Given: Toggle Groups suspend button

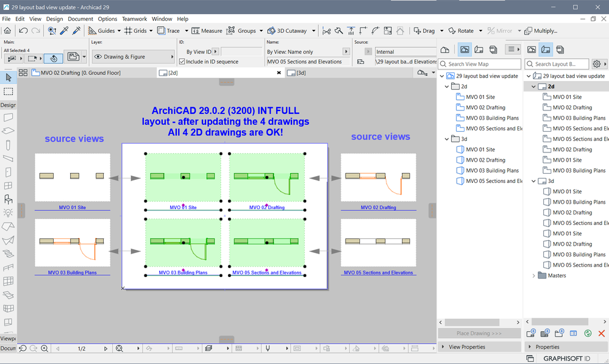Looking at the screenshot, I should pos(241,30).
